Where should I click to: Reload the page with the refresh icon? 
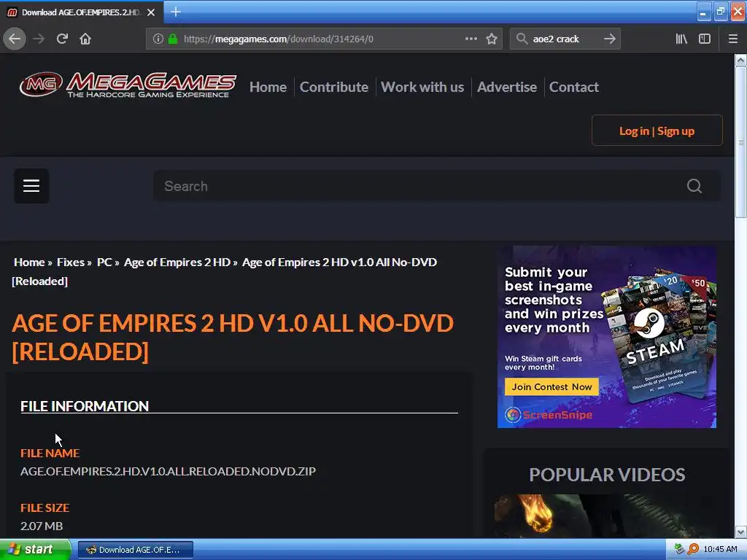(62, 39)
